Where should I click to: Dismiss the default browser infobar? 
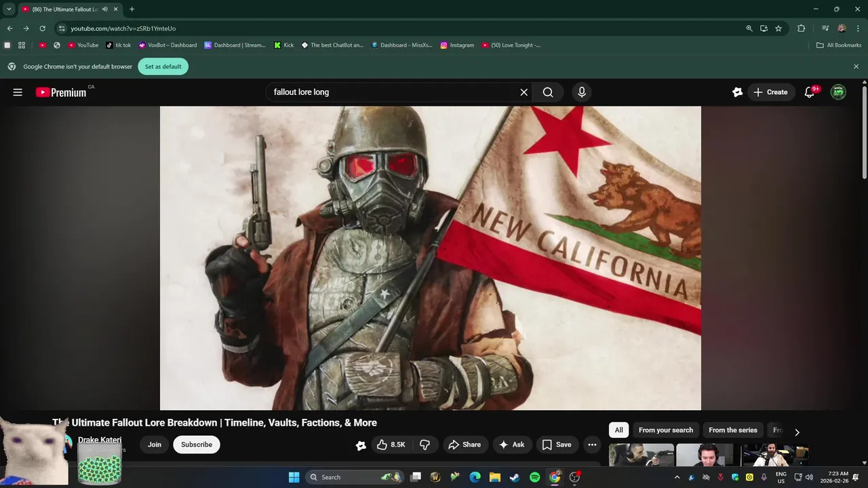(856, 66)
